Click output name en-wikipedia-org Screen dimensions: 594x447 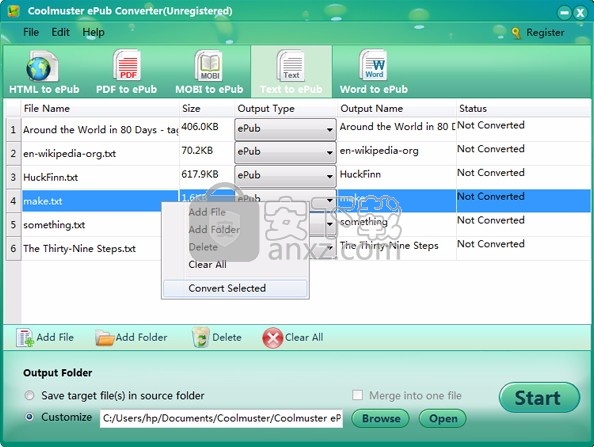pos(379,151)
